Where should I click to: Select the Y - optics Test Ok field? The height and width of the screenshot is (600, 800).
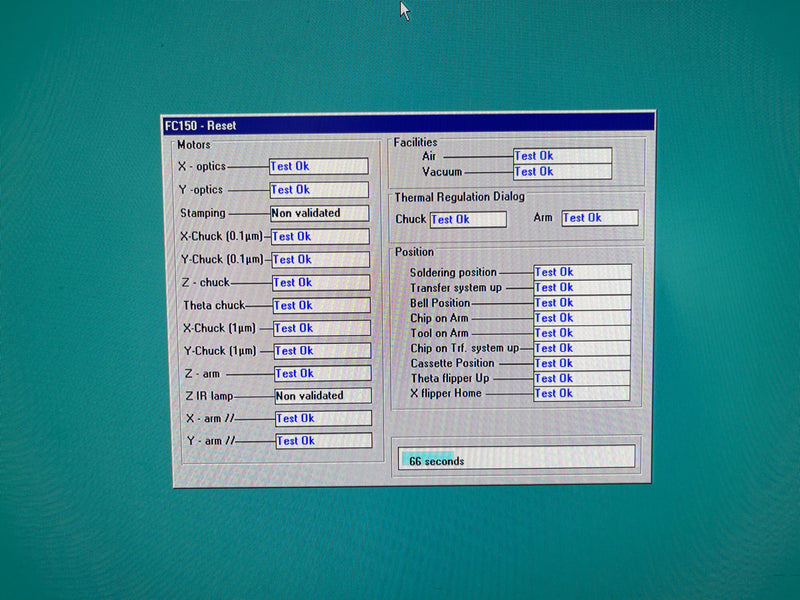318,189
